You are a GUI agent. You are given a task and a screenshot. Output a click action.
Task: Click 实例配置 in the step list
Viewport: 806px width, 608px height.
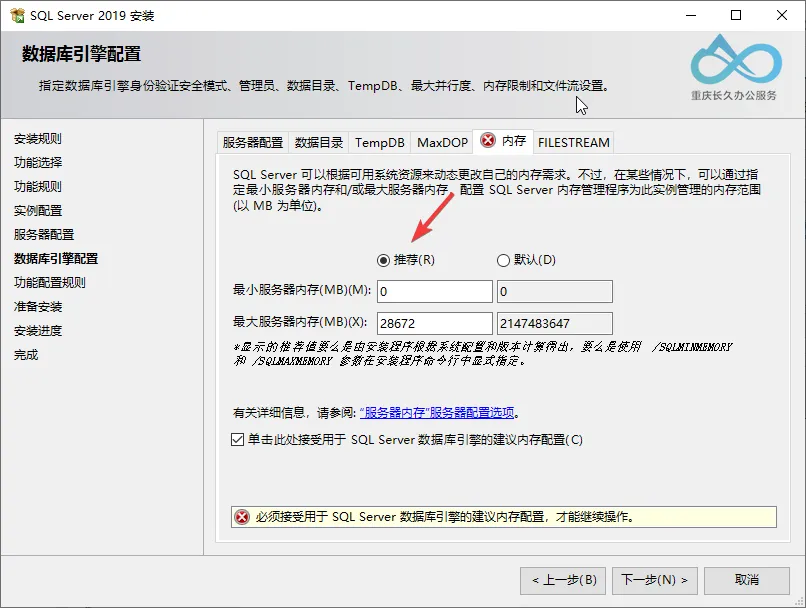click(38, 210)
